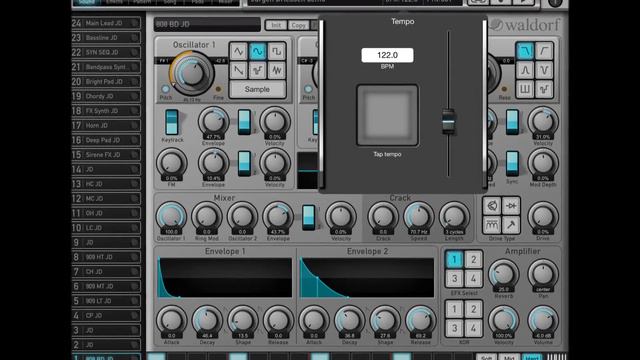Choose the pickup-style Drive Type icon
This screenshot has height=360, width=640.
point(492,224)
